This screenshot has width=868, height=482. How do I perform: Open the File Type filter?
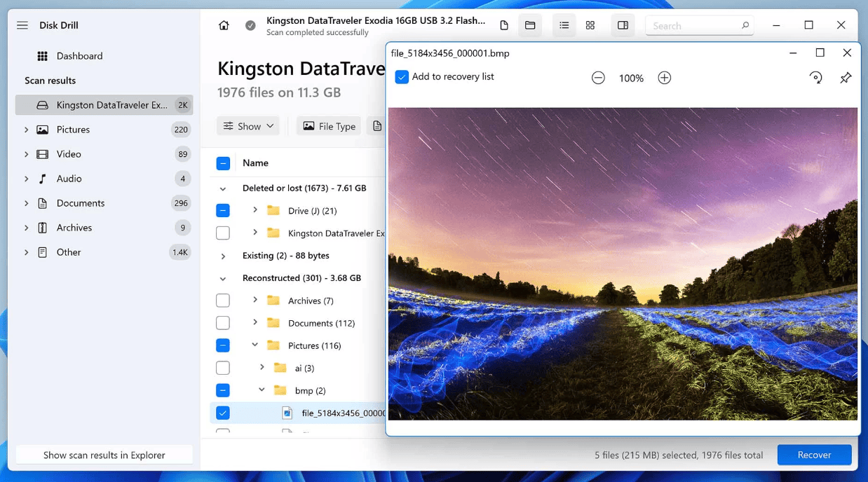click(329, 126)
